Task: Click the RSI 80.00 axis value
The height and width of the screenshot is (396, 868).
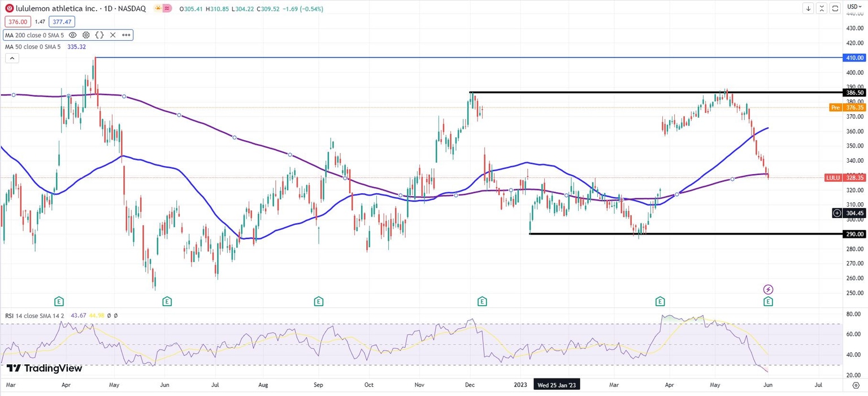Action: point(853,314)
